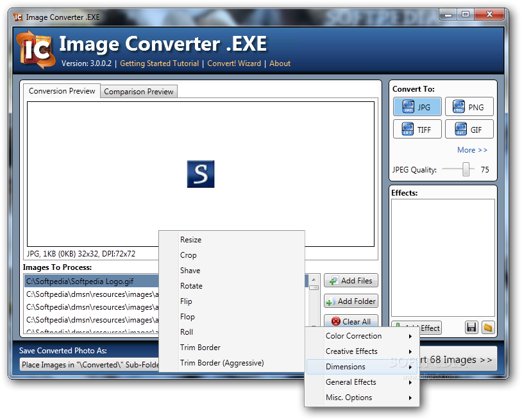Viewport: 522px width, 420px height.
Task: Choose Roll from the submenu
Action: pyautogui.click(x=232, y=332)
